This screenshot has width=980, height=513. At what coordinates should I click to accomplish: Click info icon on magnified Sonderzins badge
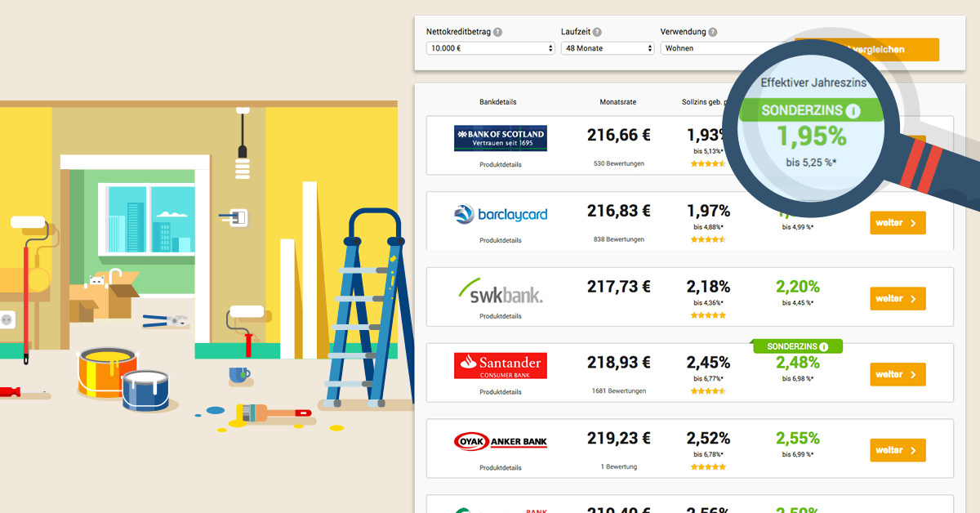(853, 110)
